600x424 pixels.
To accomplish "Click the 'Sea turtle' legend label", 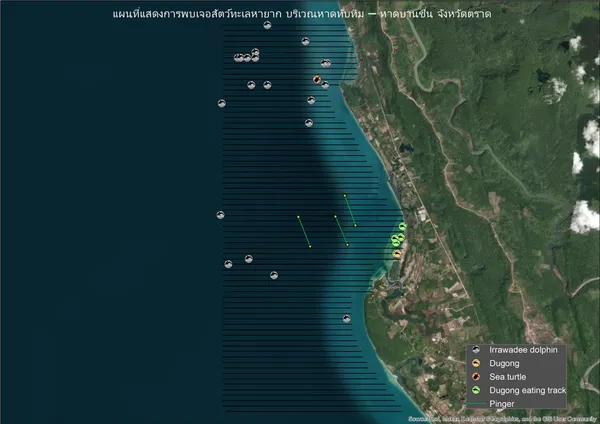I will pos(508,377).
